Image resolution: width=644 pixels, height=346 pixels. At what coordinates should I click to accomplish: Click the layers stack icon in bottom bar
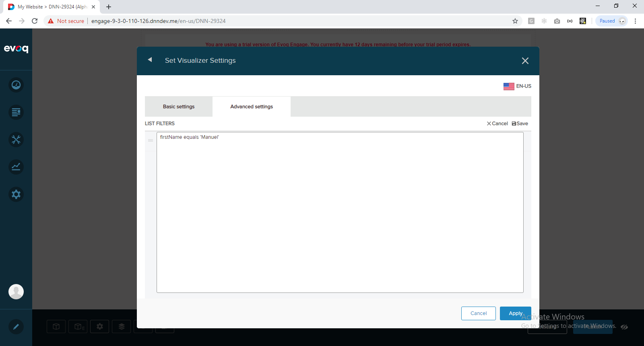coord(122,327)
